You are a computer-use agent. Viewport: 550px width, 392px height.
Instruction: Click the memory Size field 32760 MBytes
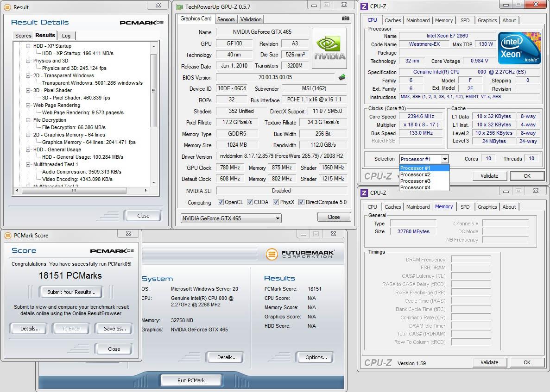(x=413, y=231)
